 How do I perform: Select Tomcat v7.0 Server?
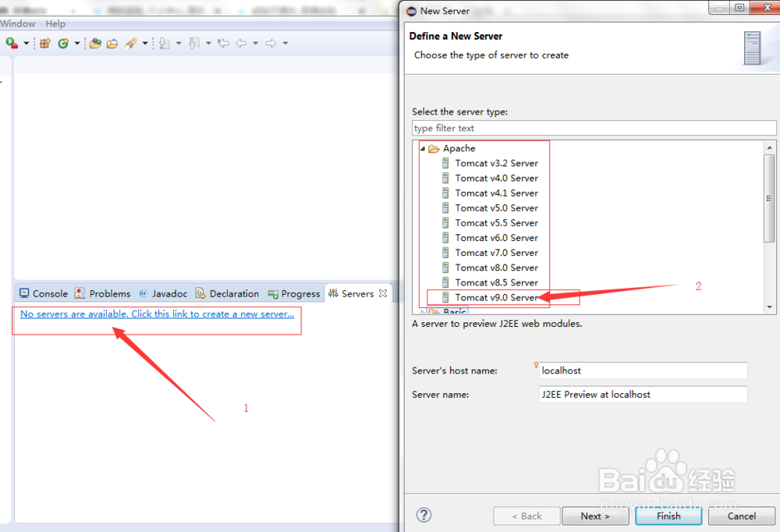point(496,253)
